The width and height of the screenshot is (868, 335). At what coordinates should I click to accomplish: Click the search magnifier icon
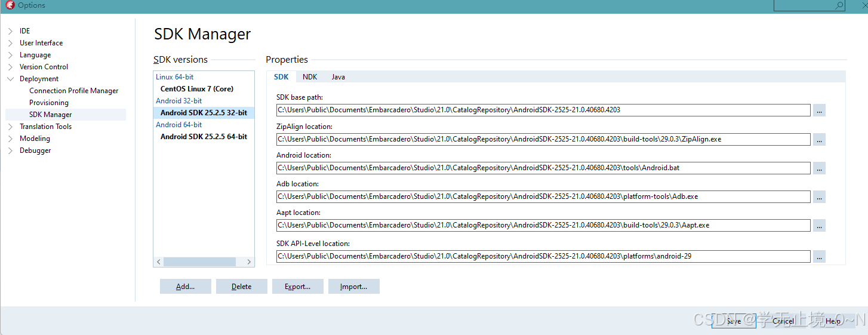point(839,5)
